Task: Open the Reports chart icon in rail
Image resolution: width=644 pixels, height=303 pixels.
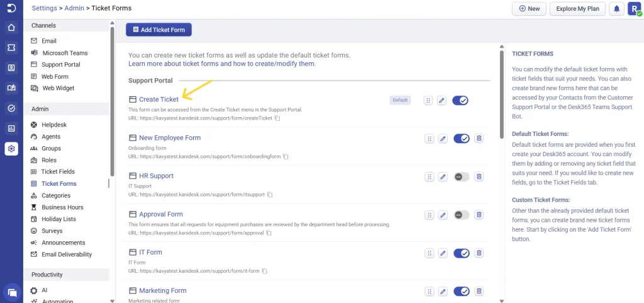Action: tap(11, 129)
